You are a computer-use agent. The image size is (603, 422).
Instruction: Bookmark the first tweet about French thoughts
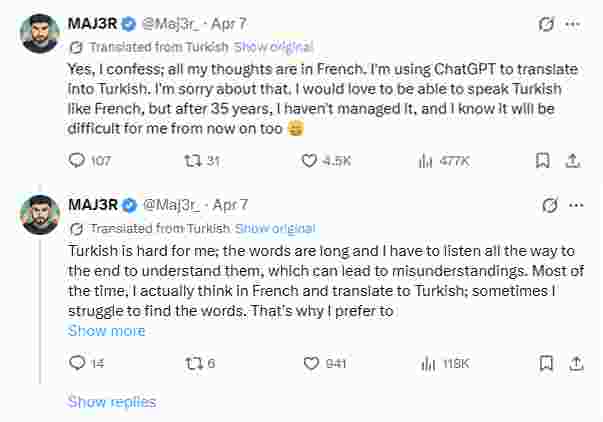[x=541, y=160]
